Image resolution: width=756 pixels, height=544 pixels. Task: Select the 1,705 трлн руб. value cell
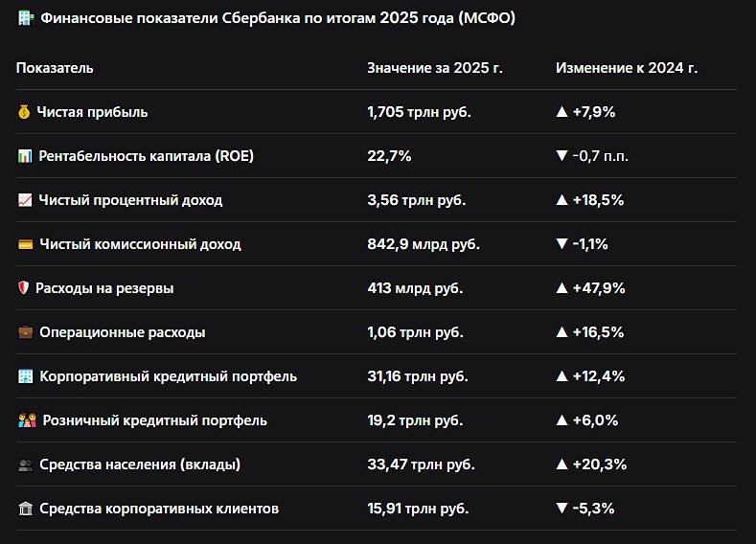(x=419, y=113)
